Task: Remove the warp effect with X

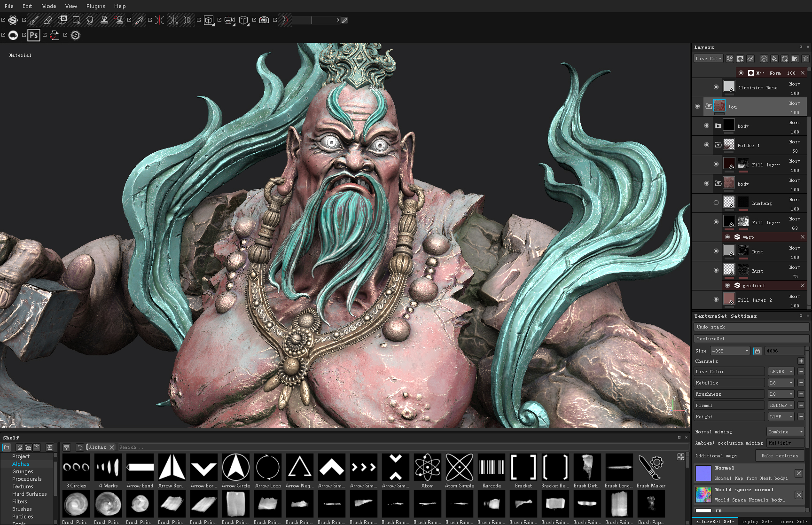Action: pyautogui.click(x=803, y=237)
